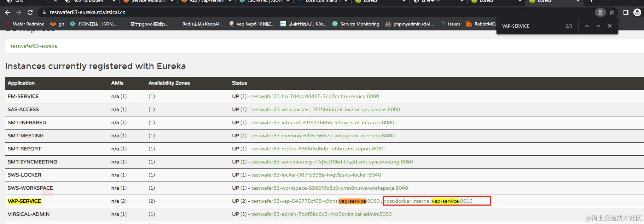Screen dimensions: 644x224
Task: Open the testwafer83-eureka replica link
Action: click(x=34, y=46)
